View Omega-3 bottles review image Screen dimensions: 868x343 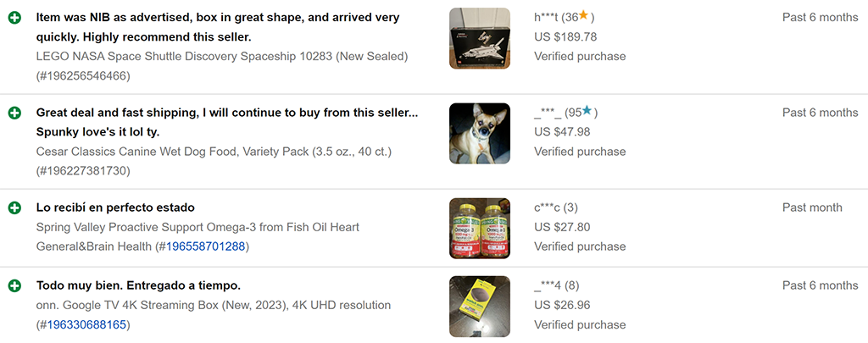(479, 228)
